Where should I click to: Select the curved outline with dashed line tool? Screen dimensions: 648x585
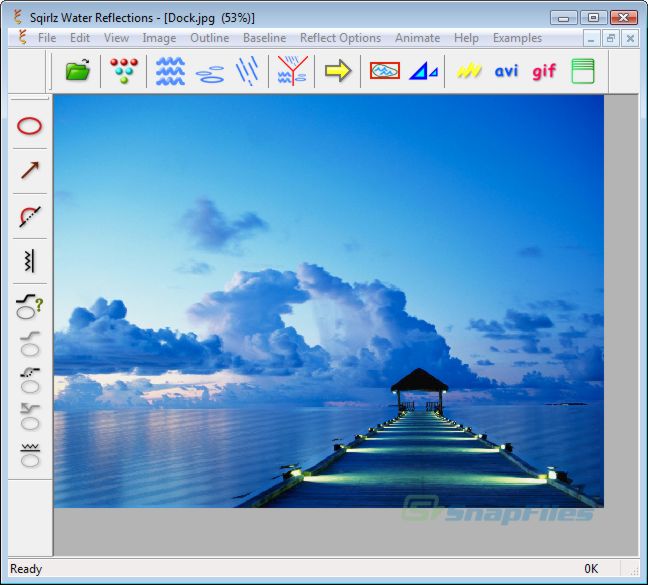coord(30,216)
